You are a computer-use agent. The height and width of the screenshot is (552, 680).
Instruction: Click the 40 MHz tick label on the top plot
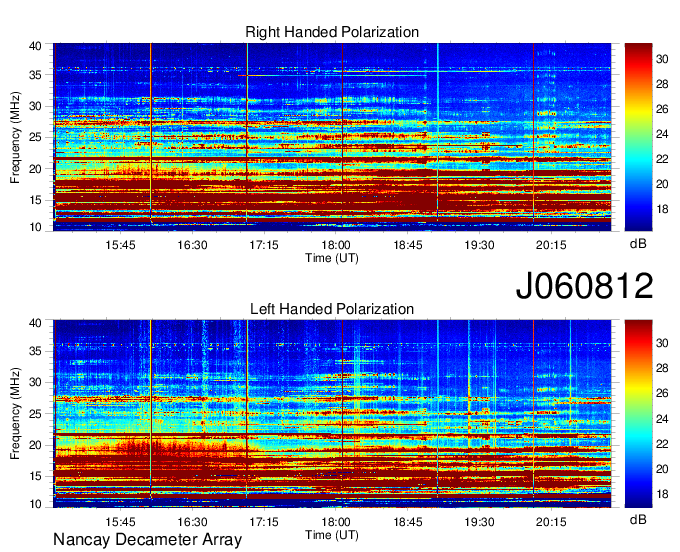(36, 46)
